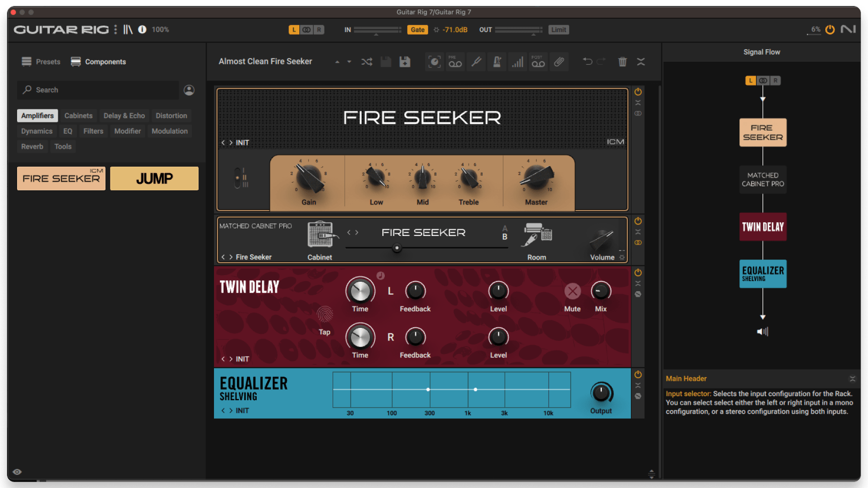Open the preset attachments paperclip icon
The width and height of the screenshot is (868, 488).
559,62
